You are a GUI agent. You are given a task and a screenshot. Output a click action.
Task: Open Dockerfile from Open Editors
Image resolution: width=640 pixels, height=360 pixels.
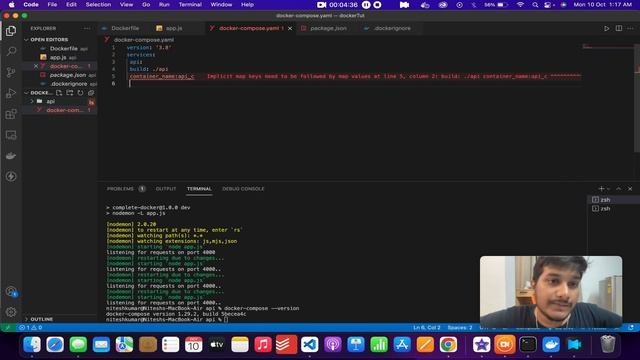click(x=64, y=48)
